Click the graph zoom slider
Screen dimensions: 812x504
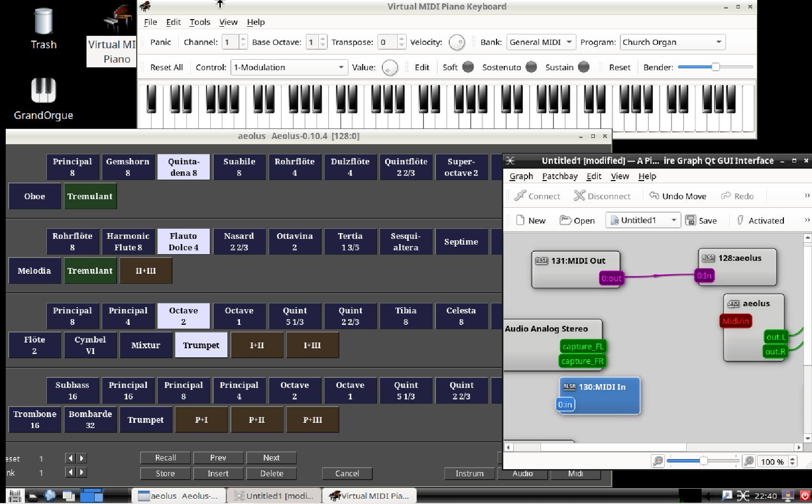tap(704, 461)
